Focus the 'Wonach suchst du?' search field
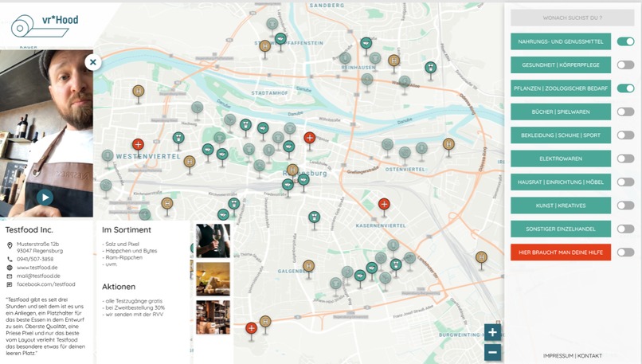 coord(573,18)
